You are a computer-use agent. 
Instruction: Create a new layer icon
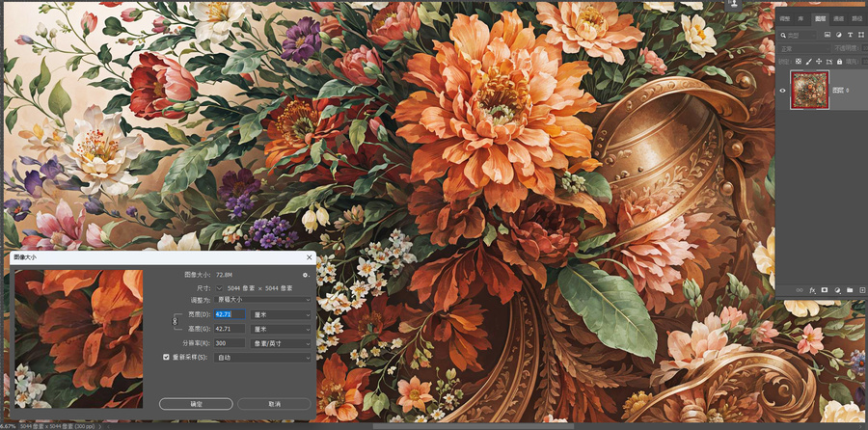tap(862, 290)
